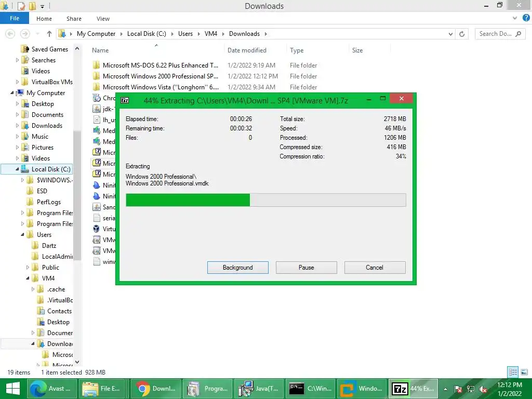
Task: Open the File ribbon tab
Action: pos(14,18)
